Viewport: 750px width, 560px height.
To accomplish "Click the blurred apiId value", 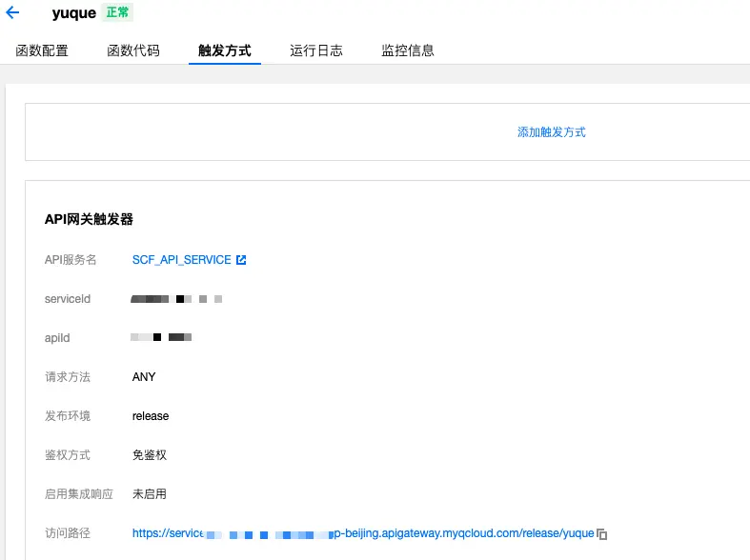I will click(x=161, y=337).
